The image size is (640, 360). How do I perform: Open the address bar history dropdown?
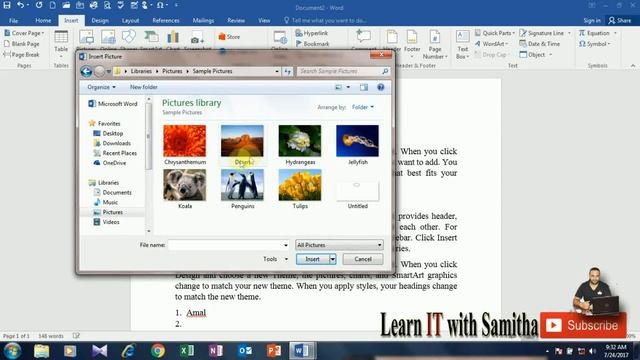tap(277, 71)
